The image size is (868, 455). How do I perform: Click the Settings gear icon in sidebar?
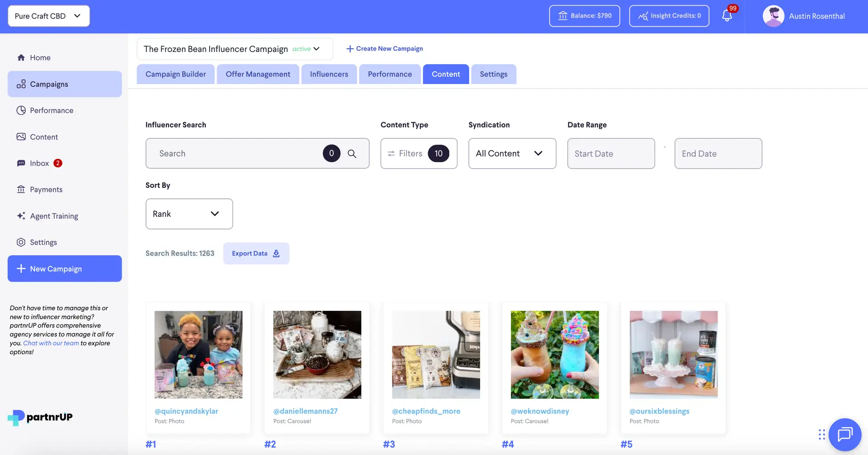pos(21,242)
